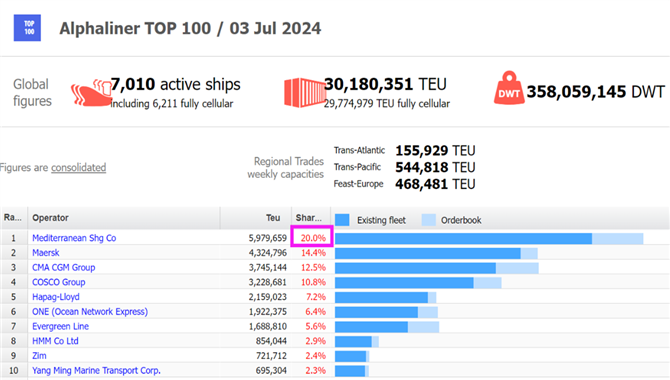Viewport: 670px width, 380px height.
Task: Click the blue TOP 100 logo icon
Action: point(27,28)
